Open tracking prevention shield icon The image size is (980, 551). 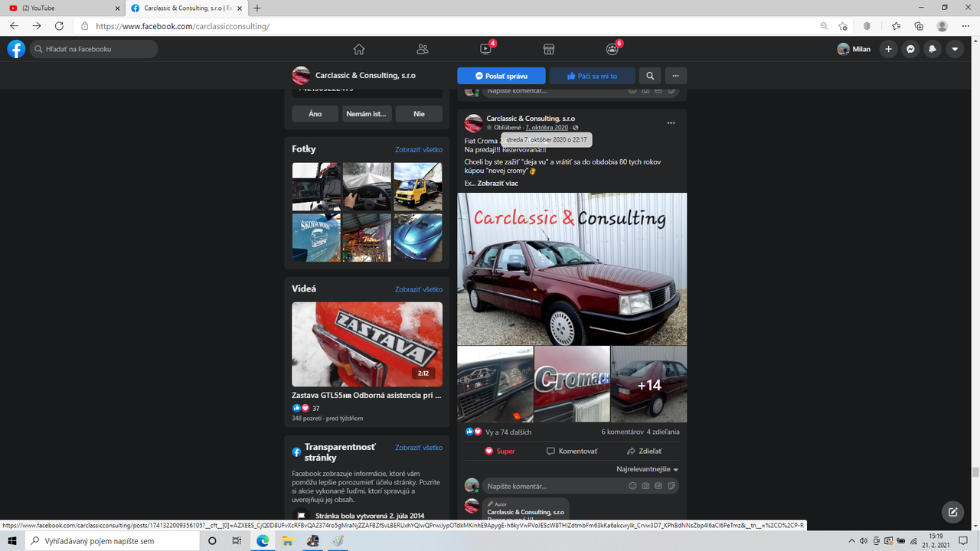(867, 26)
